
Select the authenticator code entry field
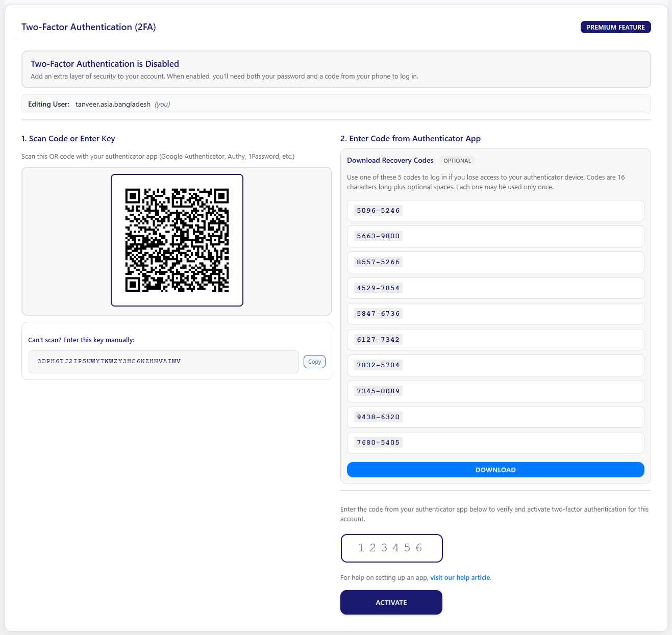click(391, 548)
